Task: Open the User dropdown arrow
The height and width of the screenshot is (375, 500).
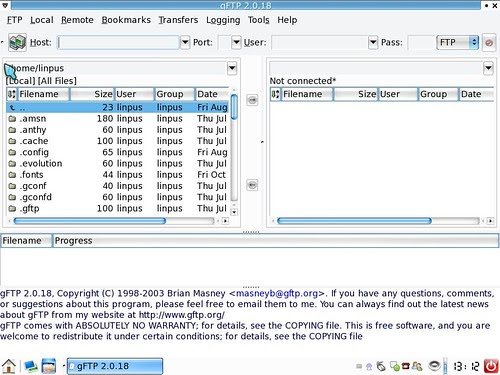Action: click(x=373, y=42)
